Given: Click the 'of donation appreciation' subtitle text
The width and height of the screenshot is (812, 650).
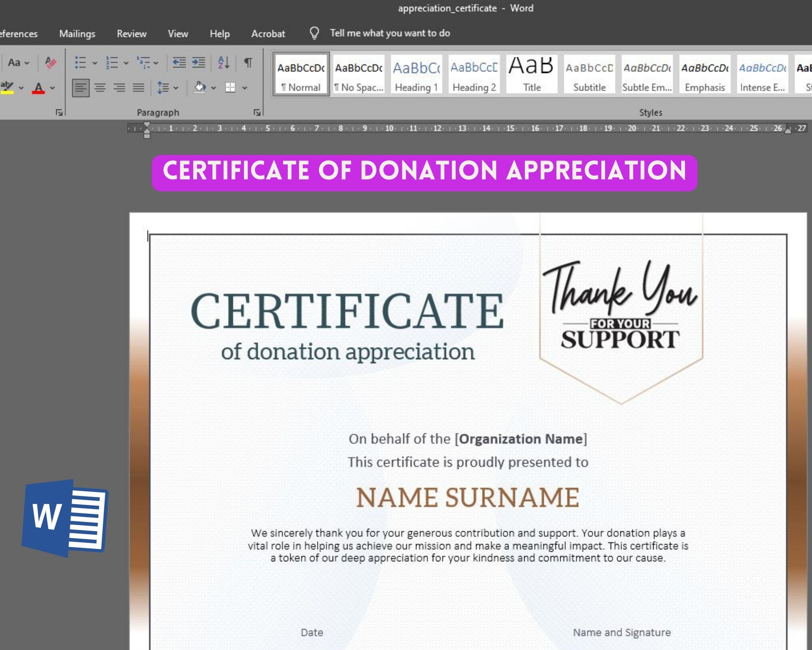Looking at the screenshot, I should [x=348, y=352].
